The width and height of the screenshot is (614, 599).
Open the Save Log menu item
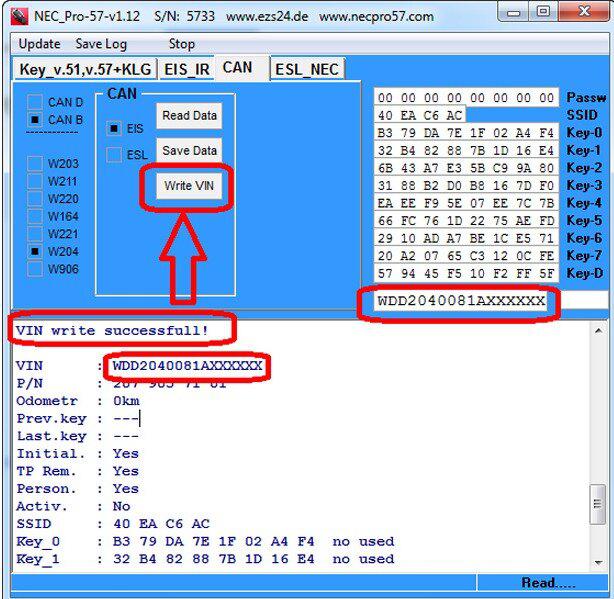tap(101, 44)
